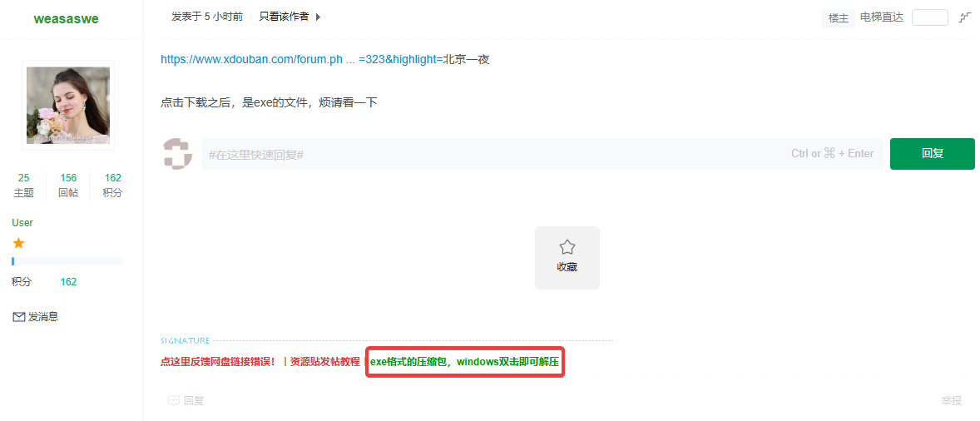Click the stairs elevator jump icon
The image size is (980, 421).
point(965,17)
